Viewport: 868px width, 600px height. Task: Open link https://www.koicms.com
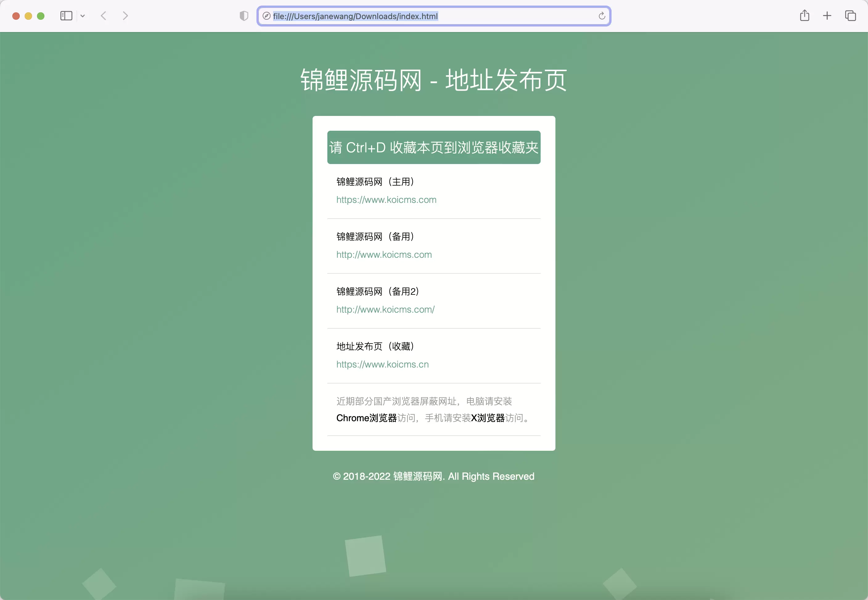[x=386, y=199]
